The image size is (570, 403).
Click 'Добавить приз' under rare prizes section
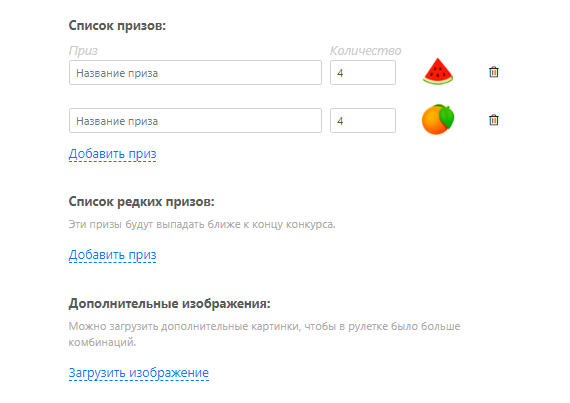click(112, 255)
